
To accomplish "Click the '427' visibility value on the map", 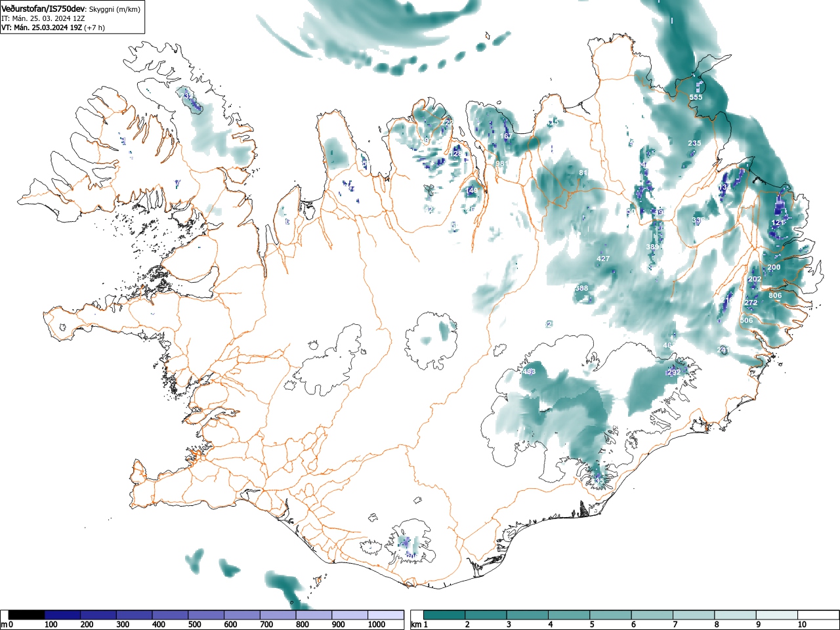I will (603, 259).
